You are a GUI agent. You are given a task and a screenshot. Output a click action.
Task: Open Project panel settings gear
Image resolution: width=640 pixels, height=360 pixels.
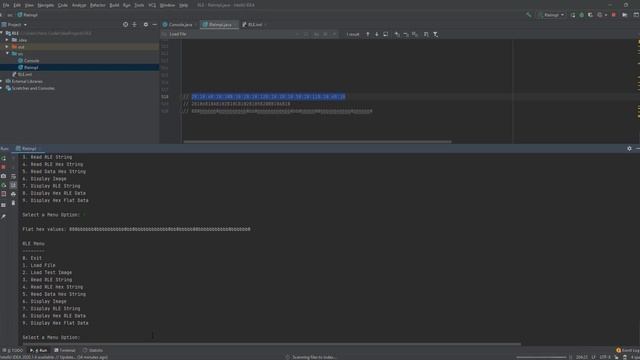coord(146,24)
